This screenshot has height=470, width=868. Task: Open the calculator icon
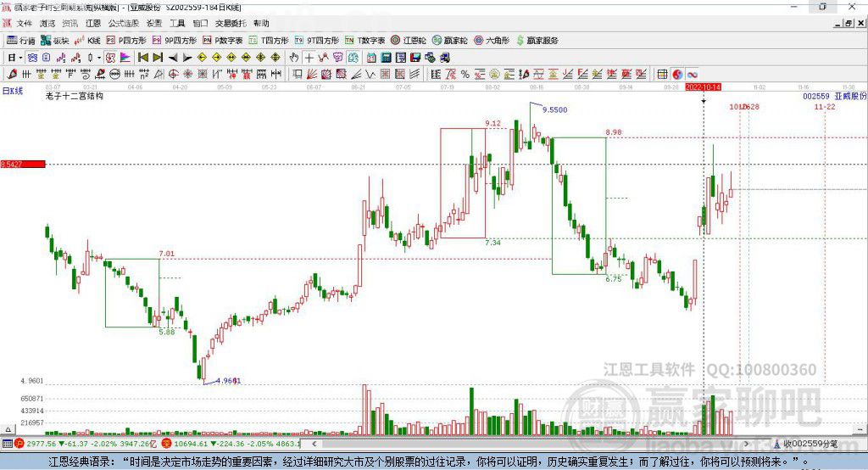click(x=386, y=58)
